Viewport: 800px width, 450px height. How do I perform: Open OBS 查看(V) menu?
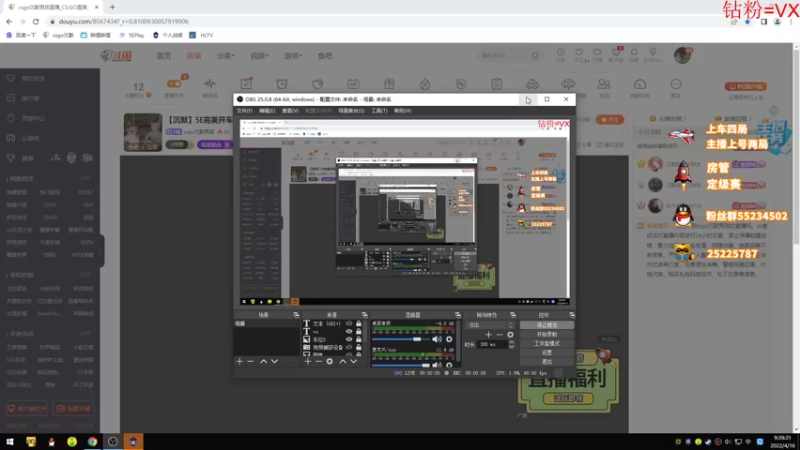(x=290, y=111)
